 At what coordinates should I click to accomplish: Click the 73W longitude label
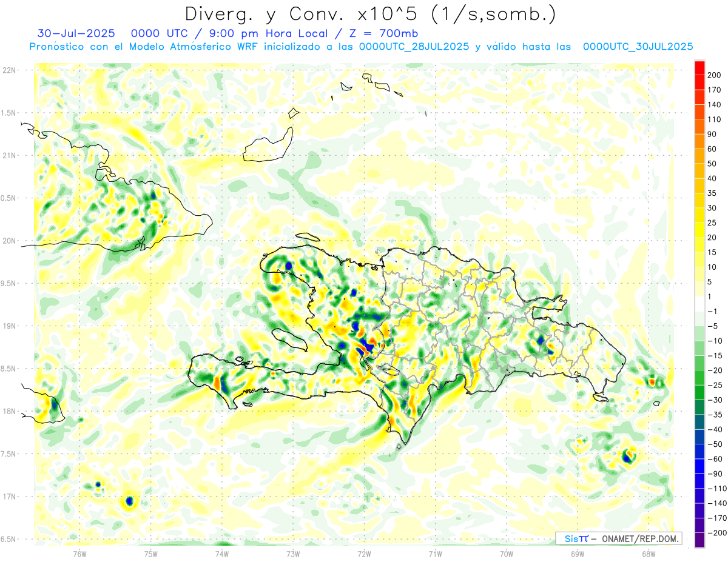293,554
